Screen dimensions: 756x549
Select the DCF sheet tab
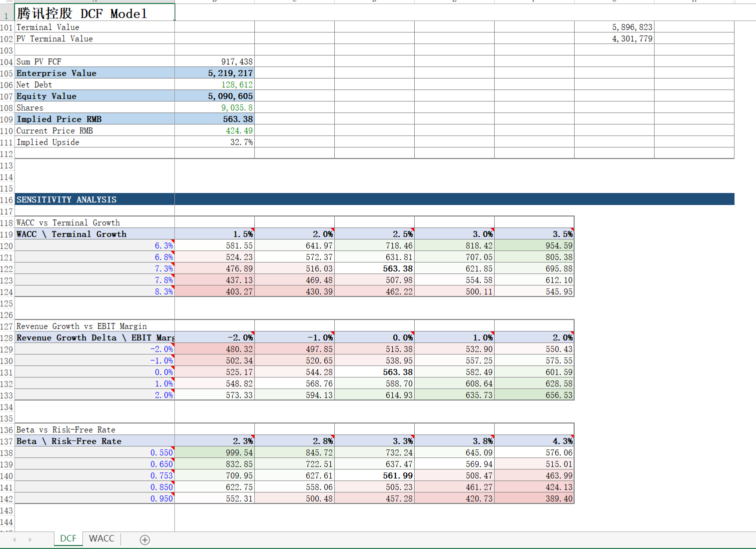point(68,538)
